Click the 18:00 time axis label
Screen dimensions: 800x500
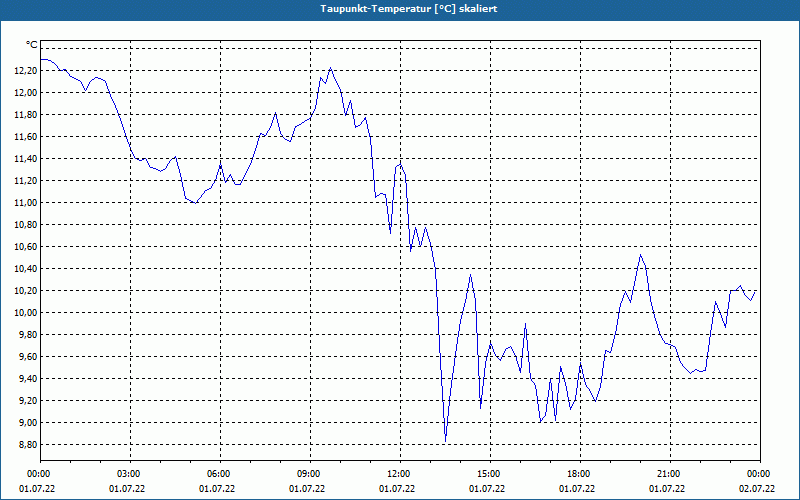point(580,474)
